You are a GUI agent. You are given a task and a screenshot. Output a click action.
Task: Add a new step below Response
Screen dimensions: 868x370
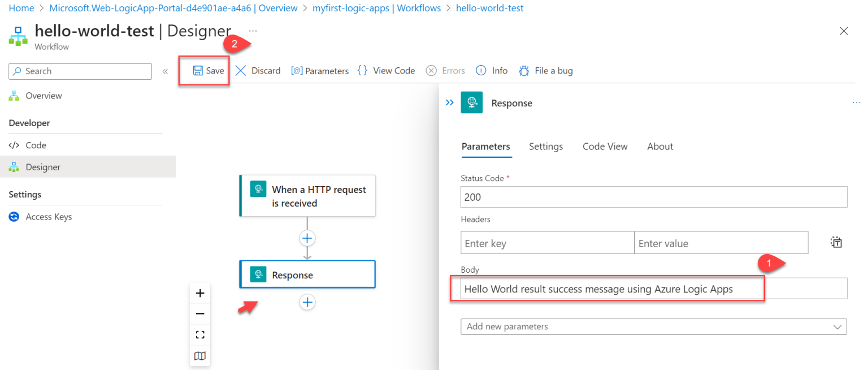[x=307, y=302]
